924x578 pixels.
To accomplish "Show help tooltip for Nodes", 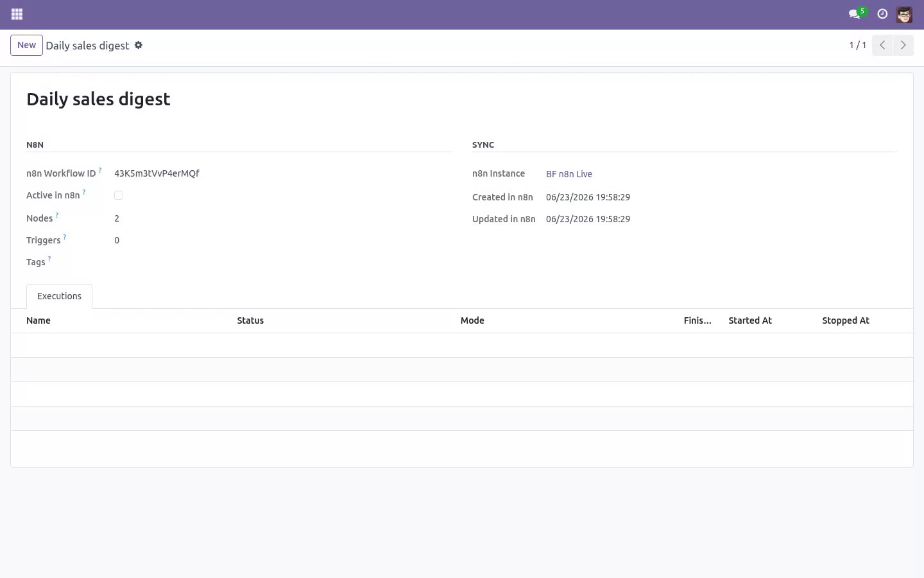I will pos(57,216).
